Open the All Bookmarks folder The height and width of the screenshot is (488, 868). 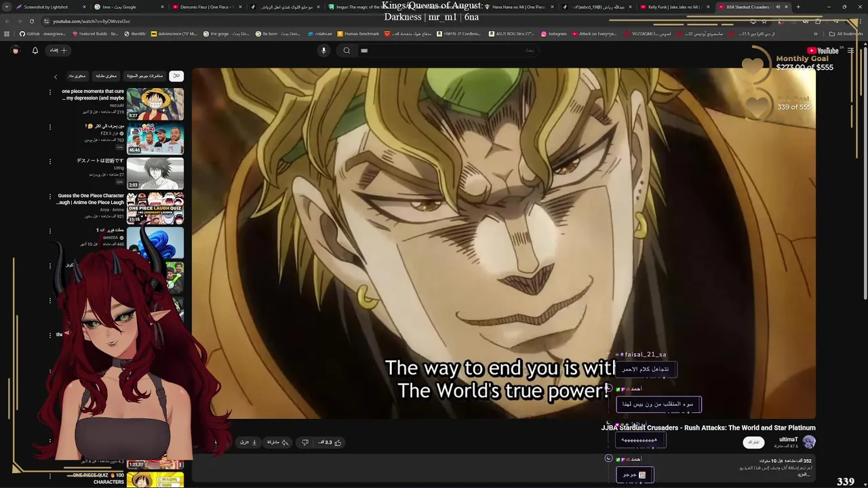pyautogui.click(x=846, y=34)
